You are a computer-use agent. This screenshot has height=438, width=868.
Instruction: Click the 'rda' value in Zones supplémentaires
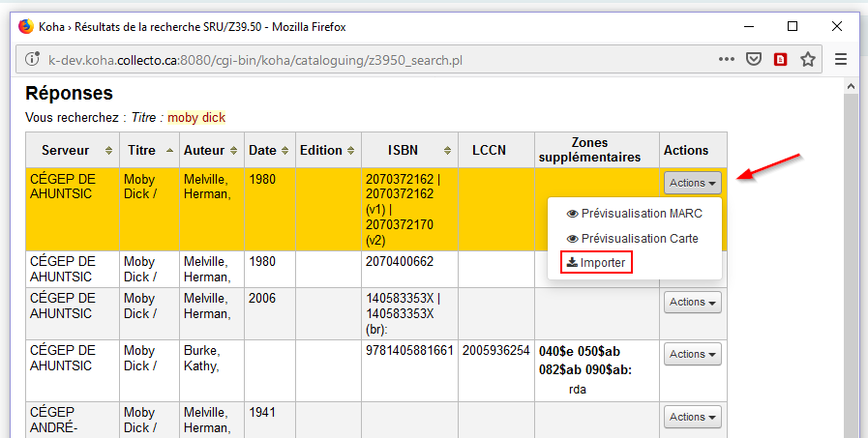pos(578,390)
